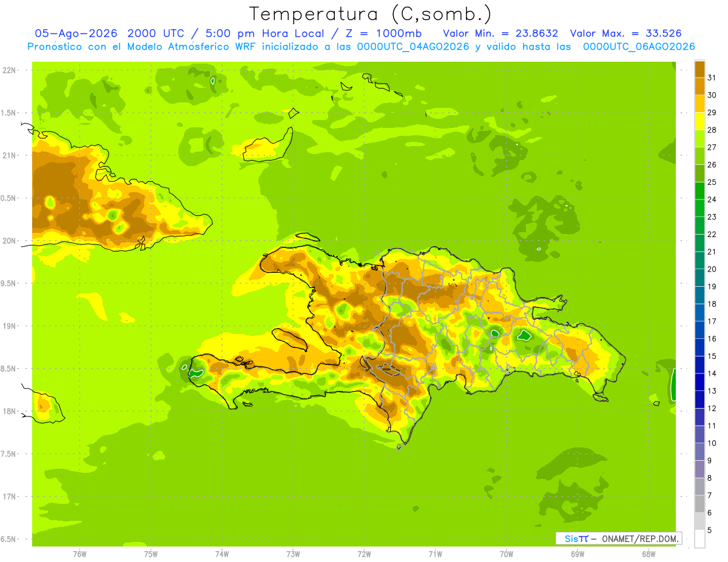Screen dimensions: 728x562
Task: Click the "72W" longitude tick label
Action: [x=364, y=554]
